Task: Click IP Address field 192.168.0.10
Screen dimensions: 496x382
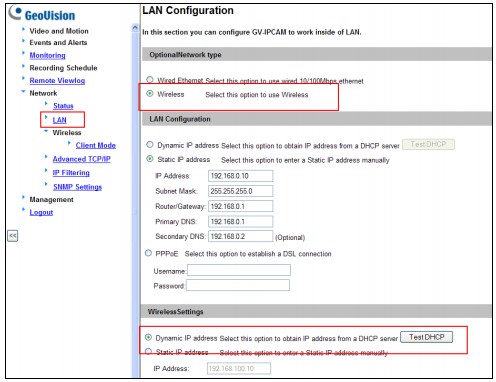Action: (240, 176)
